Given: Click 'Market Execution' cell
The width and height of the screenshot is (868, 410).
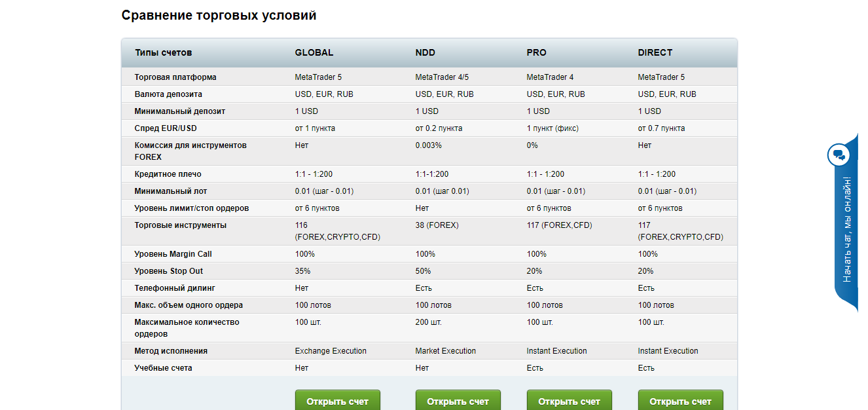Looking at the screenshot, I should pos(446,351).
